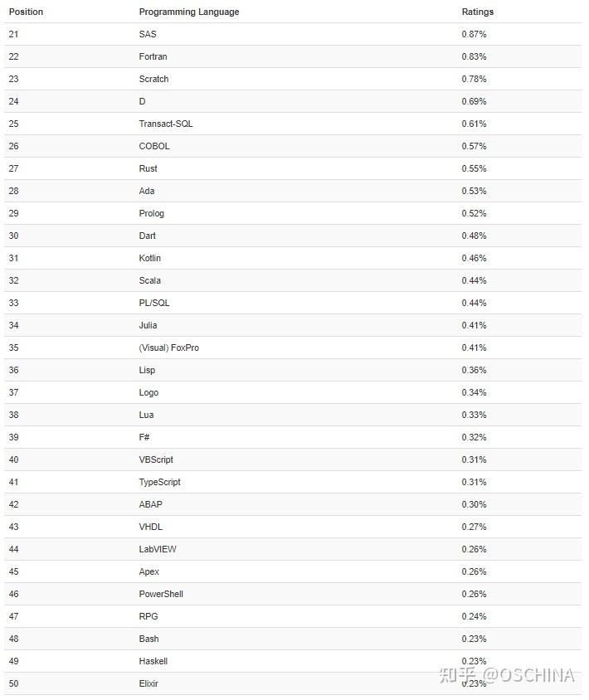Click the LabVIEW language cell

(158, 550)
